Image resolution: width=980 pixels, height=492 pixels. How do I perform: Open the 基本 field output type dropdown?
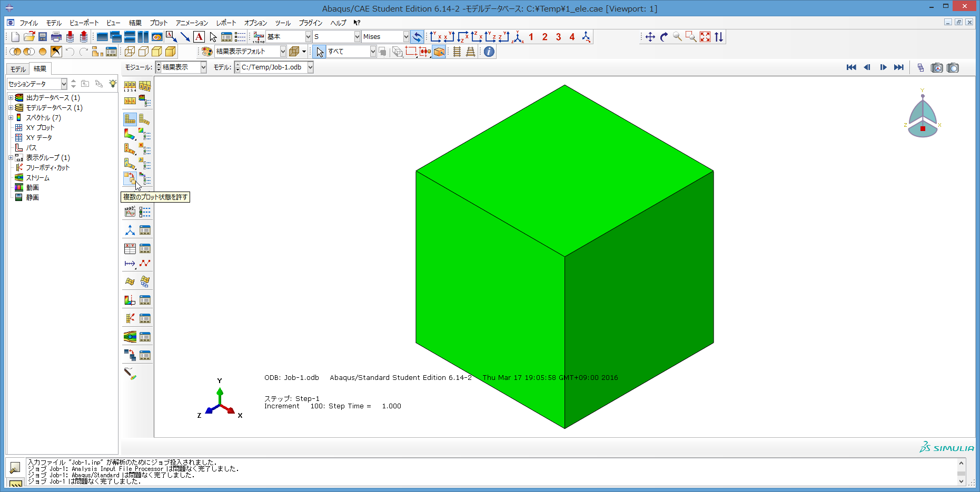289,37
